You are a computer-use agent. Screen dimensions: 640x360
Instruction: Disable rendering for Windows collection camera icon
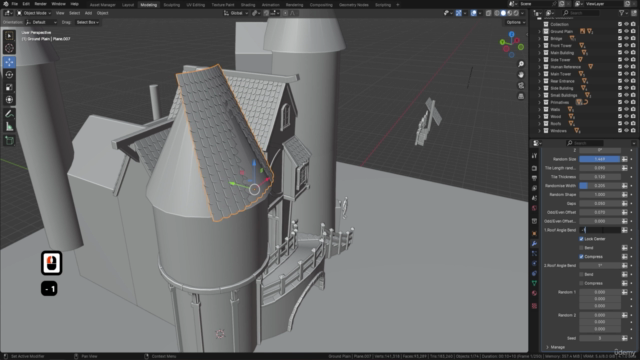(633, 131)
